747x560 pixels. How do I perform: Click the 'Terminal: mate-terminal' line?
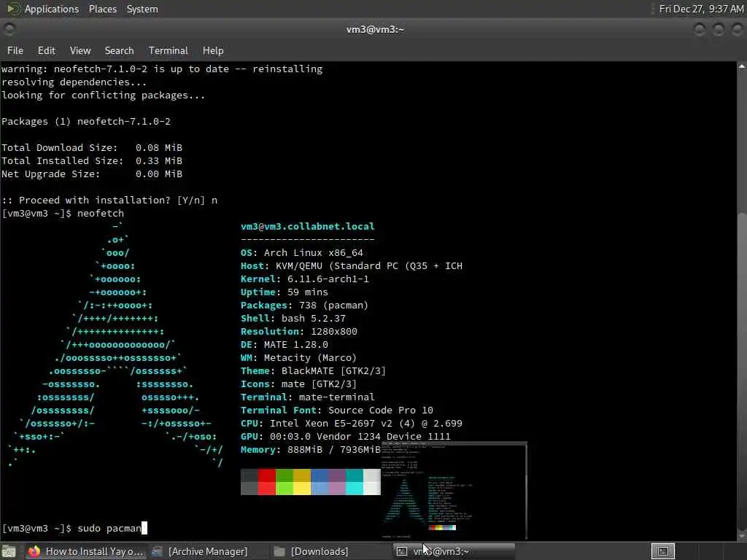point(307,397)
